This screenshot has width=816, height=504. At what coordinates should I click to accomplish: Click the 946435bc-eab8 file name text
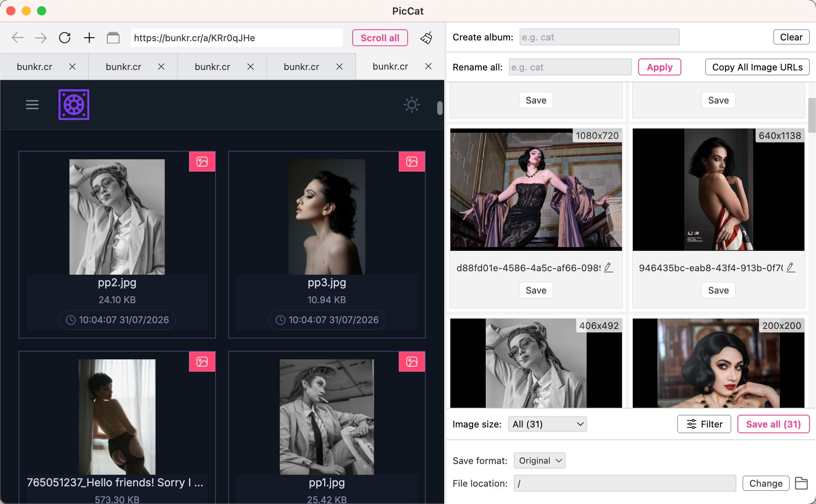tap(711, 268)
